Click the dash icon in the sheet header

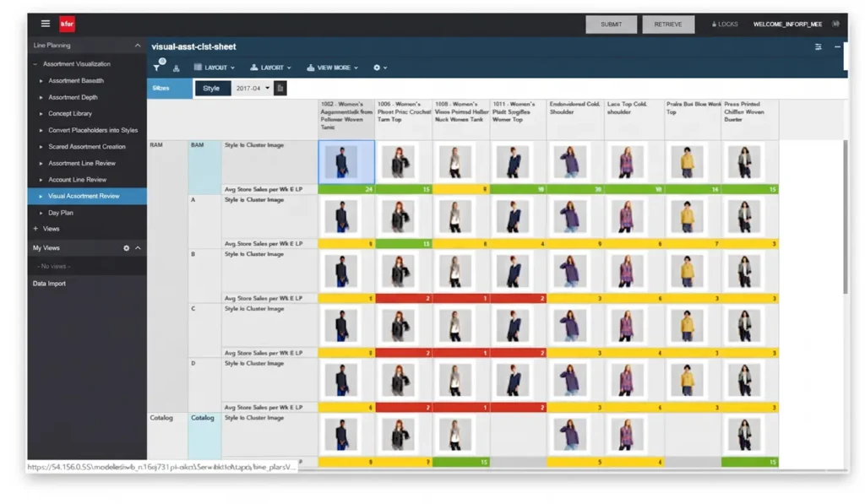tap(837, 47)
